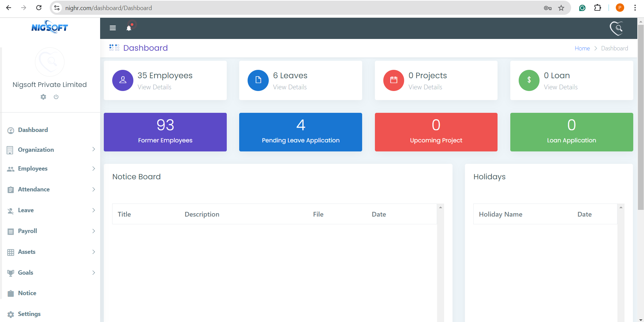Expand the Attendance menu chevron

tap(94, 189)
